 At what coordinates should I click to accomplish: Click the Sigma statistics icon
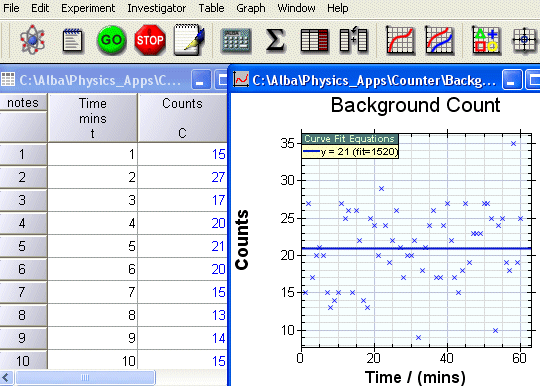coord(276,40)
